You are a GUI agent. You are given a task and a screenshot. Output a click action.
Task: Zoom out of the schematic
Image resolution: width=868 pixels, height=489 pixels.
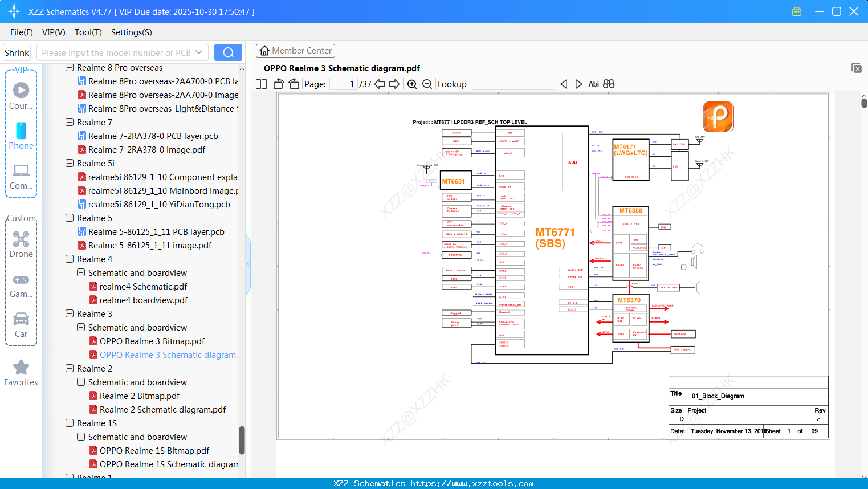click(x=427, y=84)
